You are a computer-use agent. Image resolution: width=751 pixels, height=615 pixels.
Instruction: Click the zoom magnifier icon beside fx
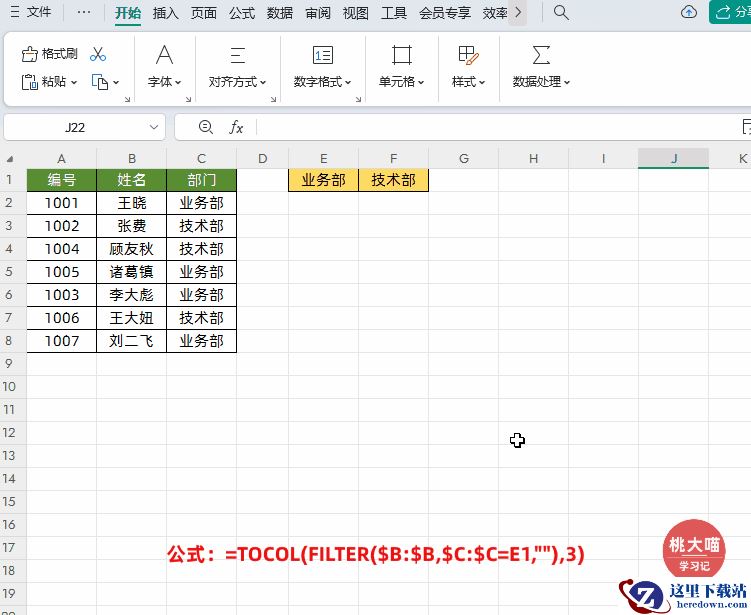click(x=206, y=127)
